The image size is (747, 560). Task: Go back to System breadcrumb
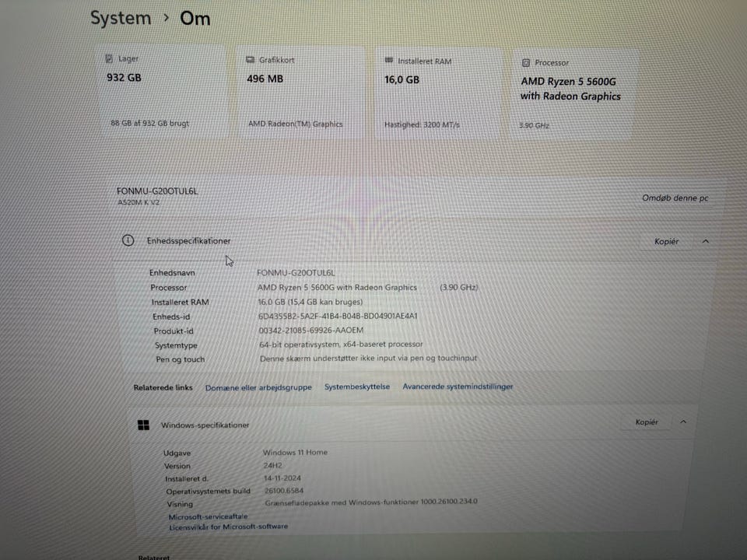(x=121, y=18)
